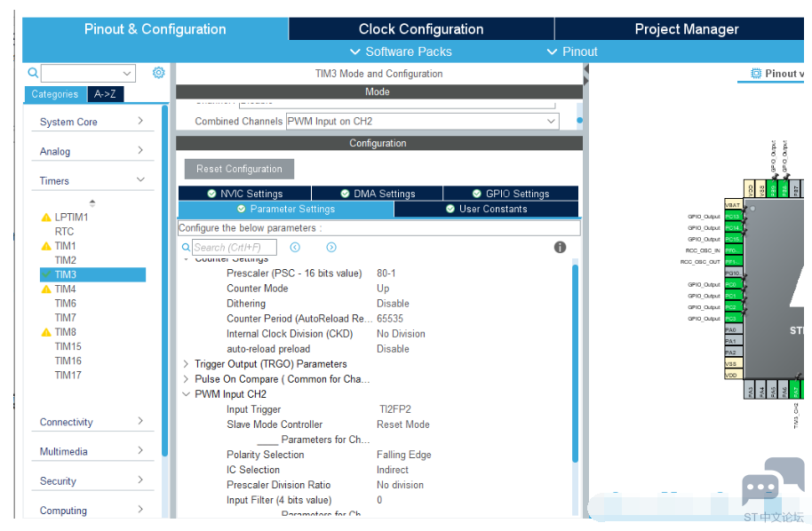
Task: Click the Polarity Selection Falling Edge value
Action: point(404,455)
